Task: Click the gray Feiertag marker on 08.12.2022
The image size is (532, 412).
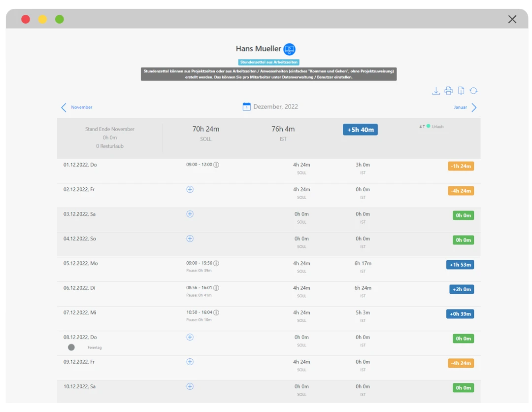Action: (71, 347)
